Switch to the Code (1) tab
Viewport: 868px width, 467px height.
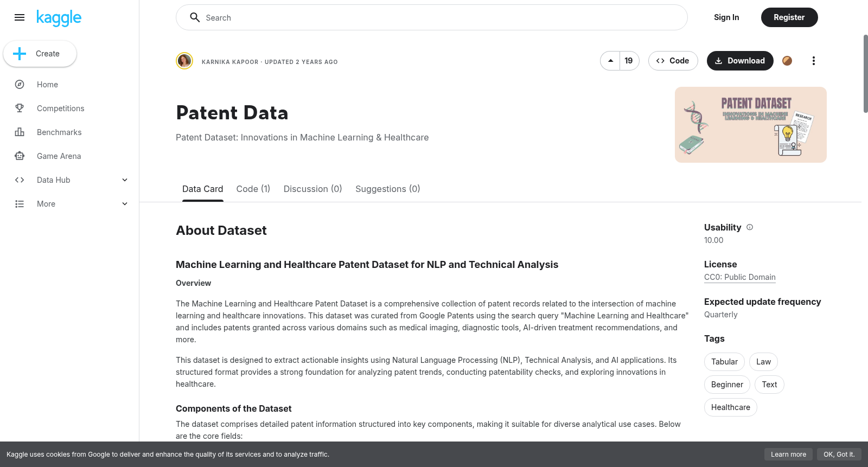(253, 189)
